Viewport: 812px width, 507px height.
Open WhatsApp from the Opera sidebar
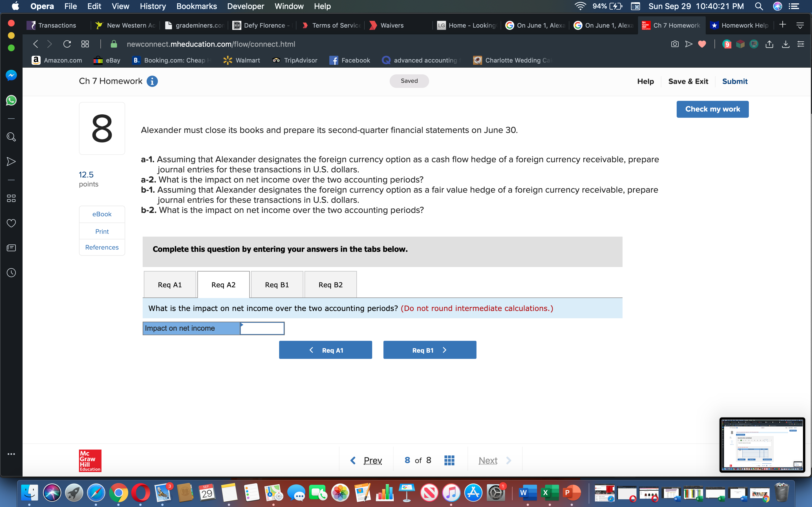pos(11,100)
